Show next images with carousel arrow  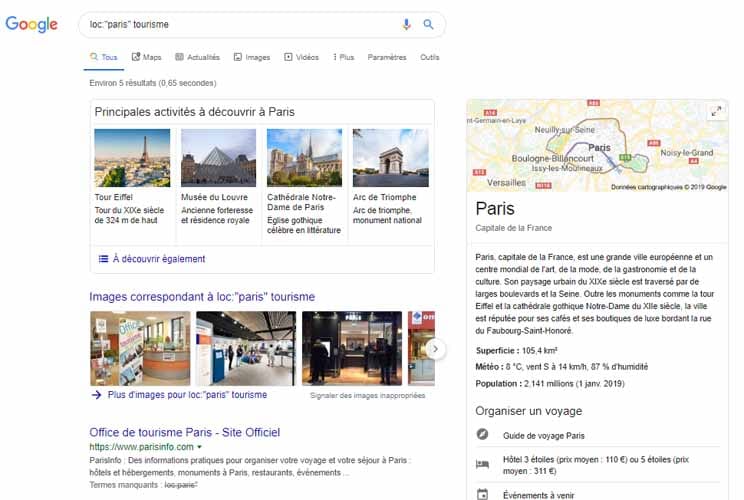click(435, 349)
